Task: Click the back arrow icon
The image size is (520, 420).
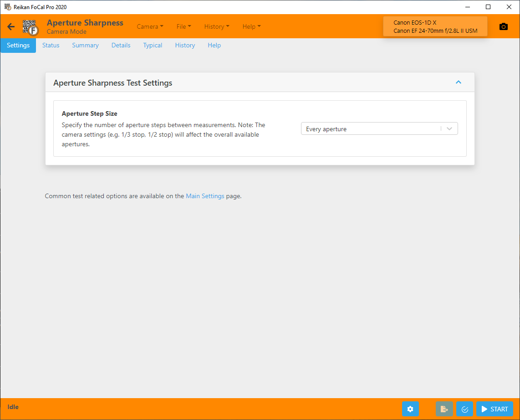Action: (11, 27)
